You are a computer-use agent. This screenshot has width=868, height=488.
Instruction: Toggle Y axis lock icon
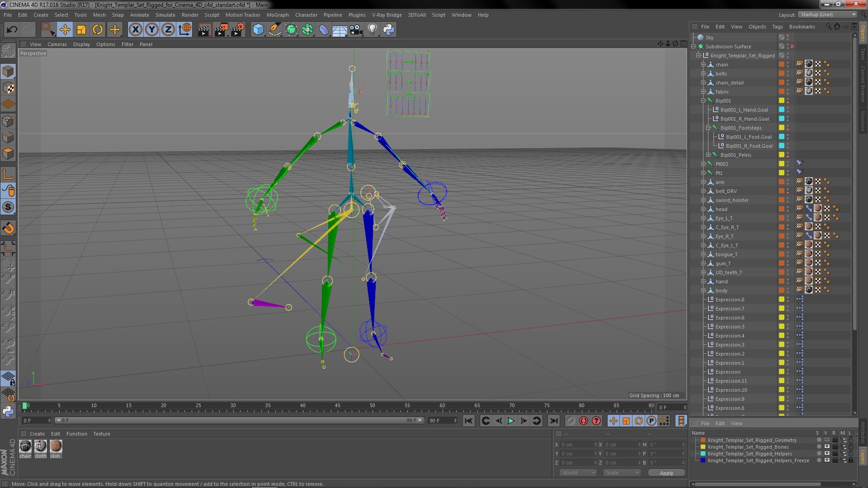(152, 30)
